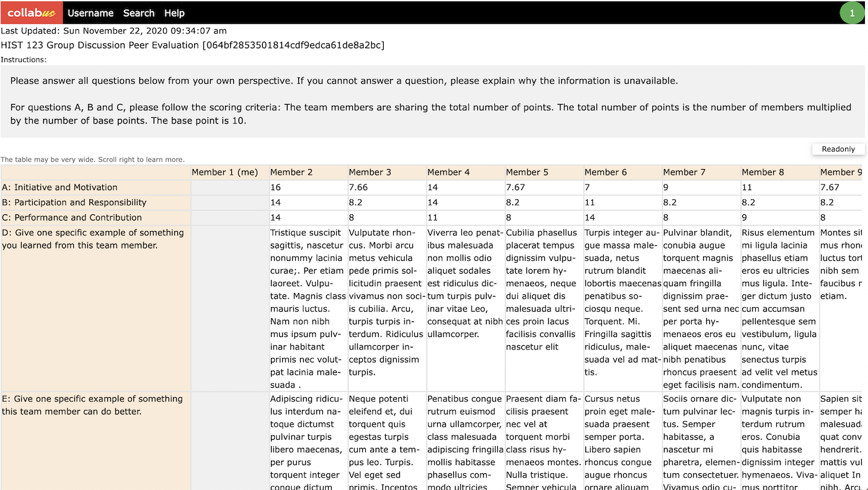Select the Member 1 (me) column header
The image size is (868, 490).
click(229, 172)
